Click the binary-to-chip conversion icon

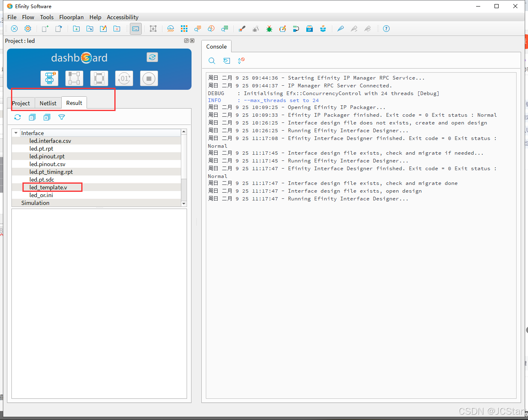click(x=296, y=29)
